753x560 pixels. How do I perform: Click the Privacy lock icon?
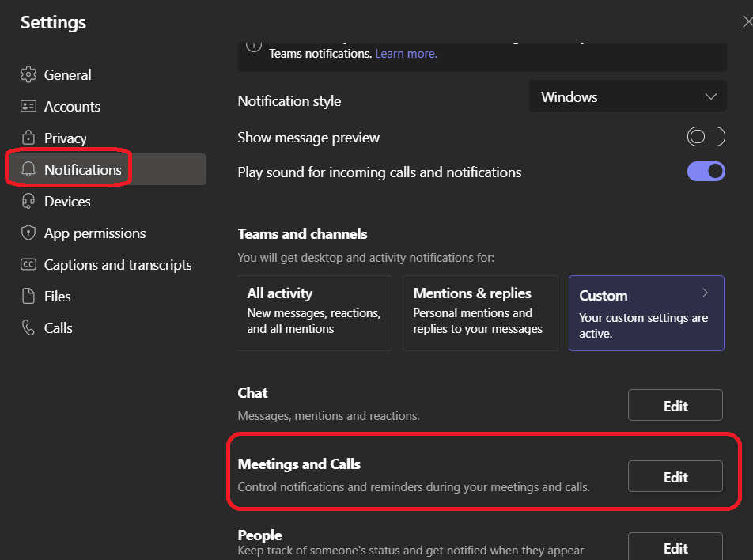coord(28,138)
